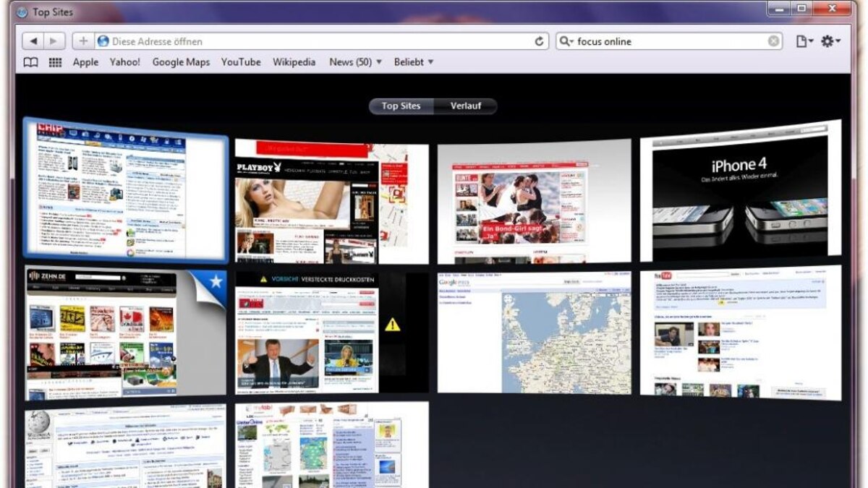Click the search field containing 'focus online'
The width and height of the screenshot is (868, 488).
(670, 41)
